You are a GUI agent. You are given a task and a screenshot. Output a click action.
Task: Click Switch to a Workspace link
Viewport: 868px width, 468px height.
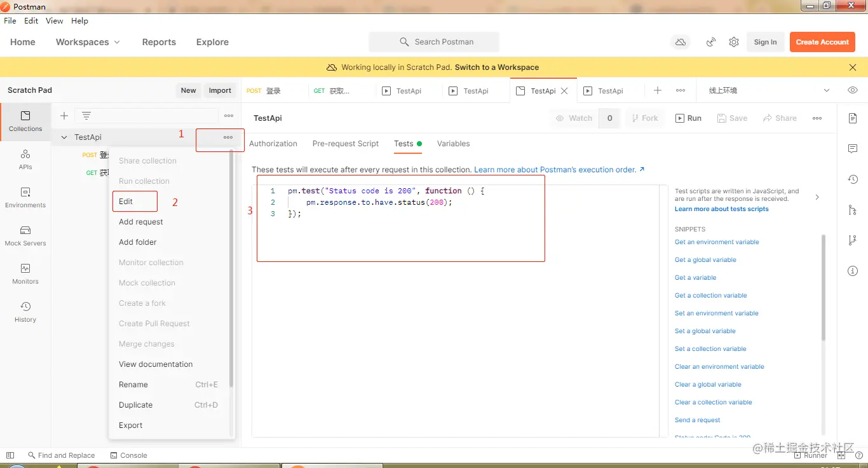(x=497, y=67)
